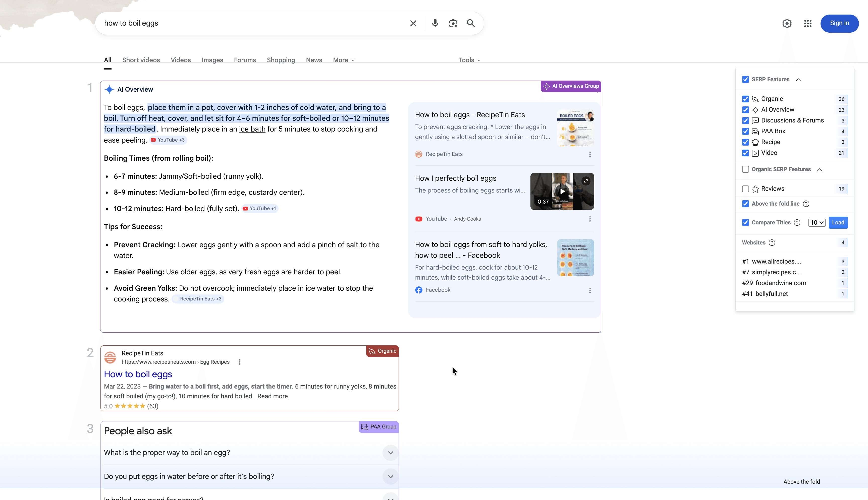868x500 pixels.
Task: Clear the search query with the X icon
Action: (413, 23)
